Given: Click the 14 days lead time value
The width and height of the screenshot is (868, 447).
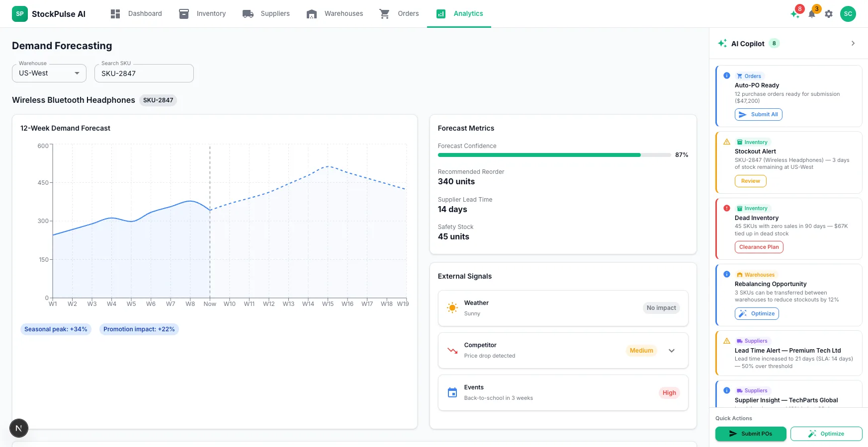Looking at the screenshot, I should (x=452, y=210).
